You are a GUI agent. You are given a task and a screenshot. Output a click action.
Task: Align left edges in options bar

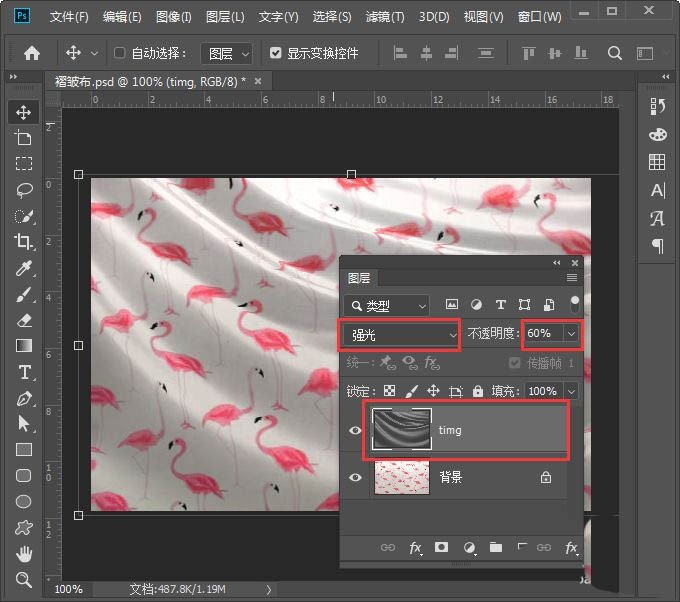[x=400, y=53]
